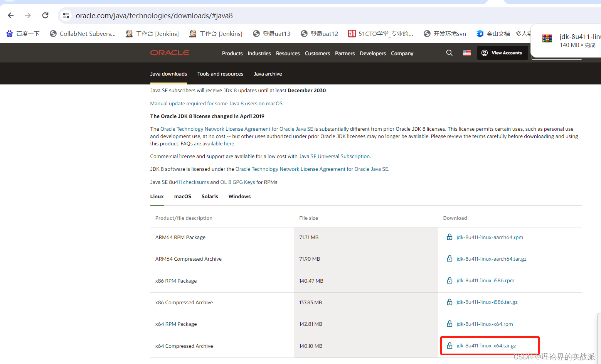Switch to the Solaris platform tab

click(x=210, y=196)
